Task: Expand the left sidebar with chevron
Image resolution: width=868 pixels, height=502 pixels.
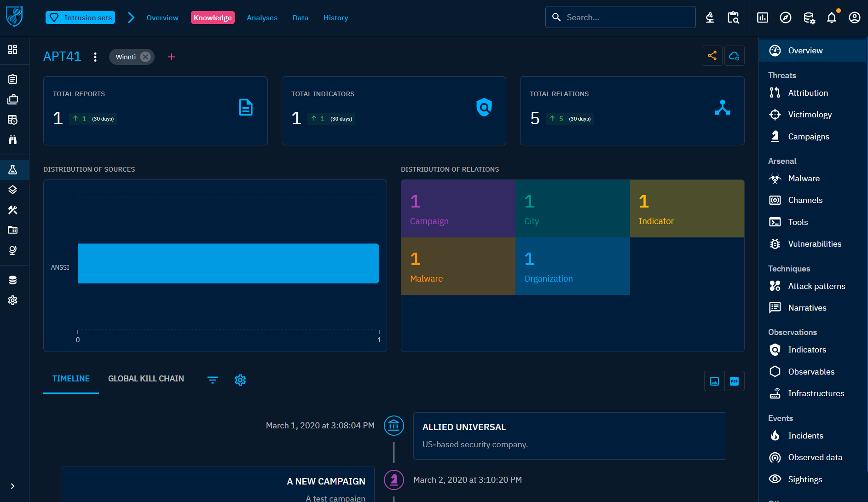Action: [13, 486]
